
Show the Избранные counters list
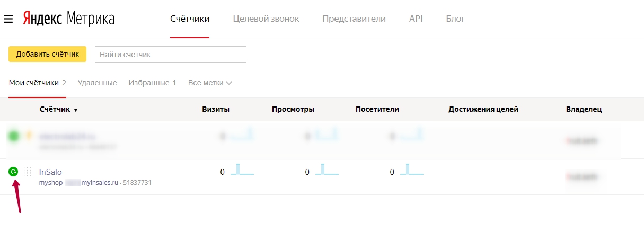(152, 83)
